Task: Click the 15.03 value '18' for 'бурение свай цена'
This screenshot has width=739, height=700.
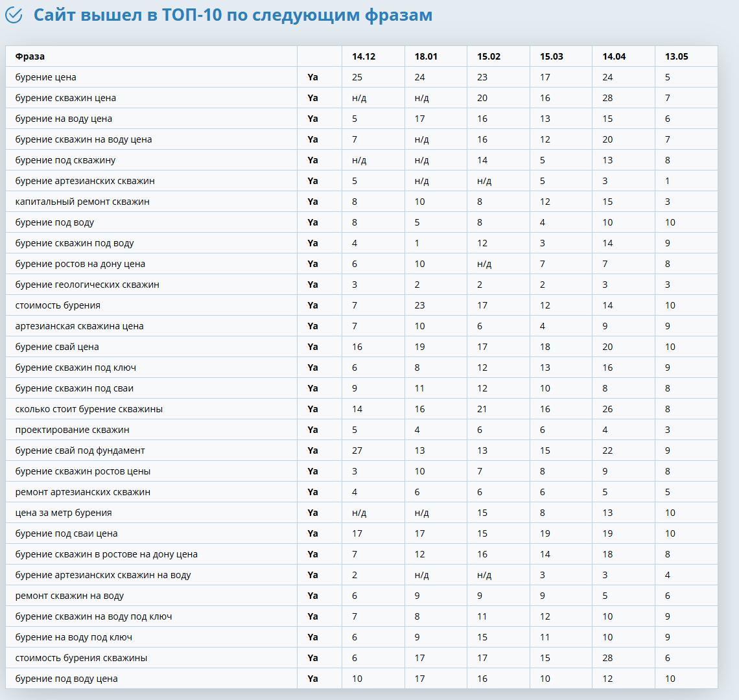Action: tap(545, 347)
